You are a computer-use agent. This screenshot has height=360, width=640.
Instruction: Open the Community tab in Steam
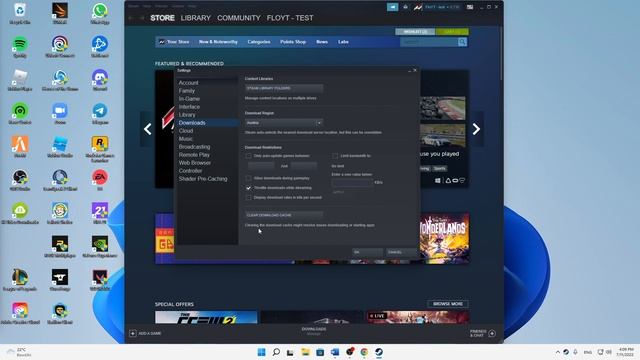[239, 18]
